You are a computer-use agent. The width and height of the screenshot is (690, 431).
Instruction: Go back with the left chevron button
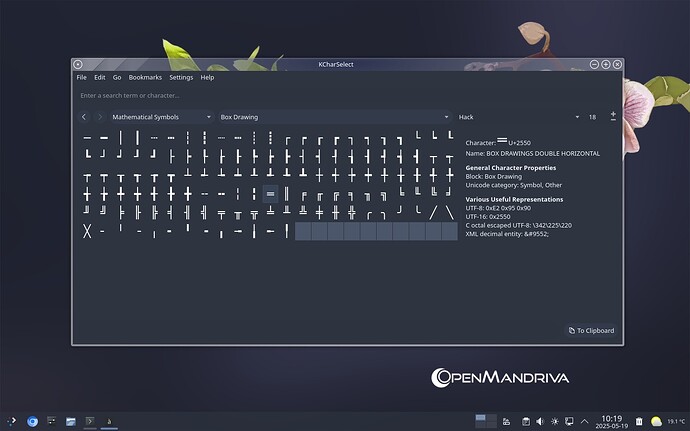84,117
